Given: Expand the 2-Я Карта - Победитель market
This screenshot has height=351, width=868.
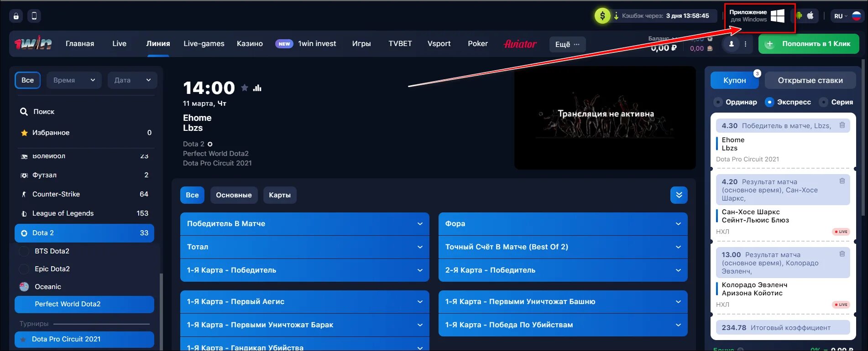Looking at the screenshot, I should (x=563, y=270).
